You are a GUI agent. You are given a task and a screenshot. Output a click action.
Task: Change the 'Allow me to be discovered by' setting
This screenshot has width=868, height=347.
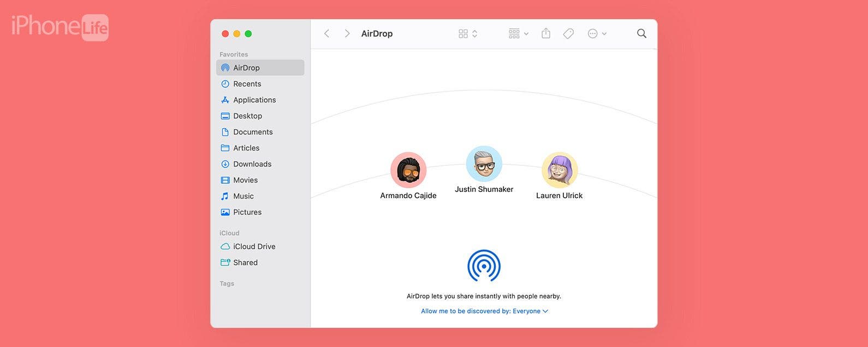point(484,311)
